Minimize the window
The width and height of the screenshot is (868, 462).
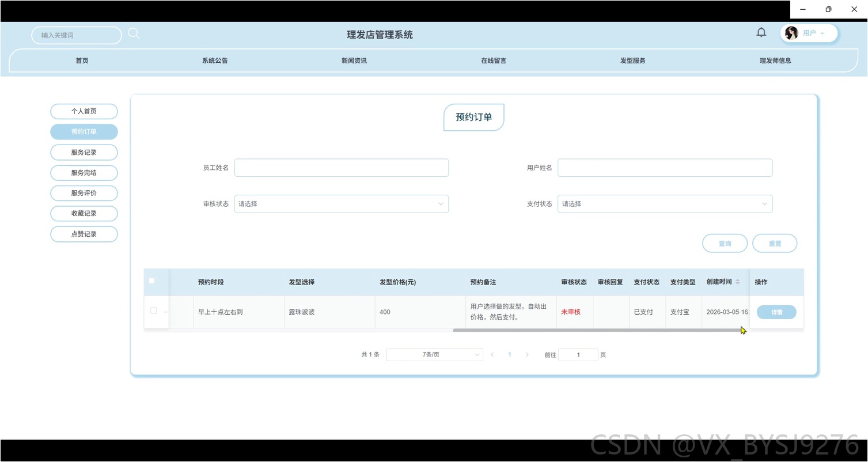(803, 9)
